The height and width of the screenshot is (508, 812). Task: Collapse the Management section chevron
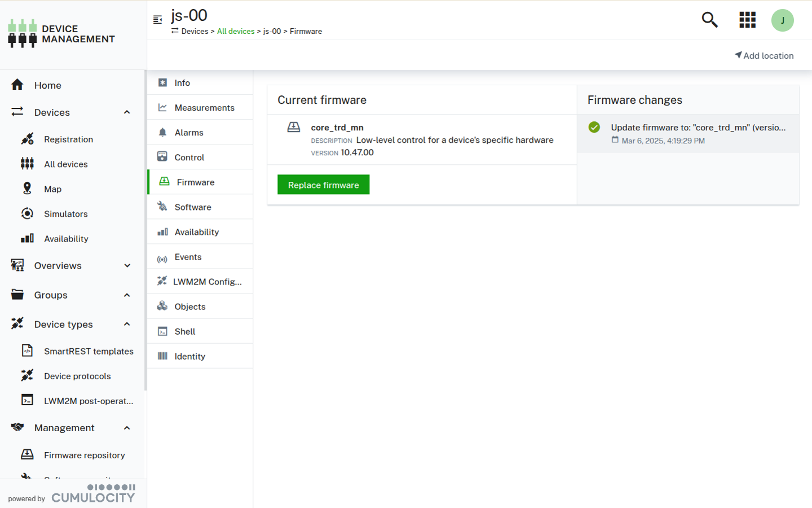[127, 428]
